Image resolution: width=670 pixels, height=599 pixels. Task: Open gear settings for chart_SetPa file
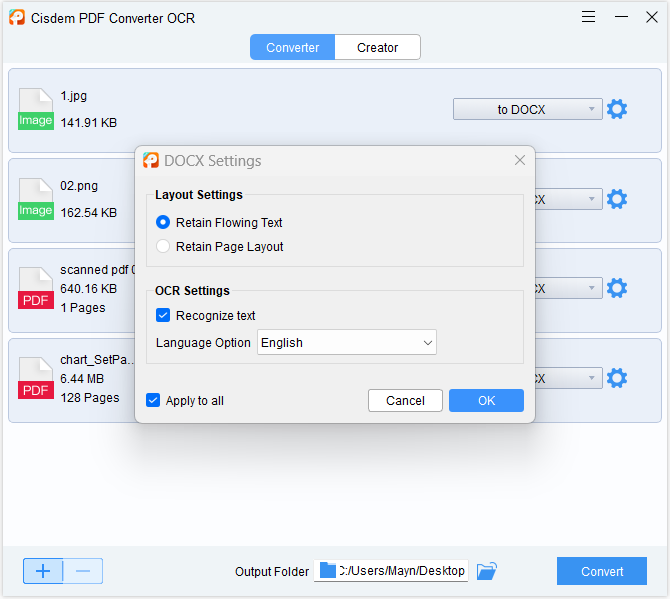pyautogui.click(x=617, y=378)
